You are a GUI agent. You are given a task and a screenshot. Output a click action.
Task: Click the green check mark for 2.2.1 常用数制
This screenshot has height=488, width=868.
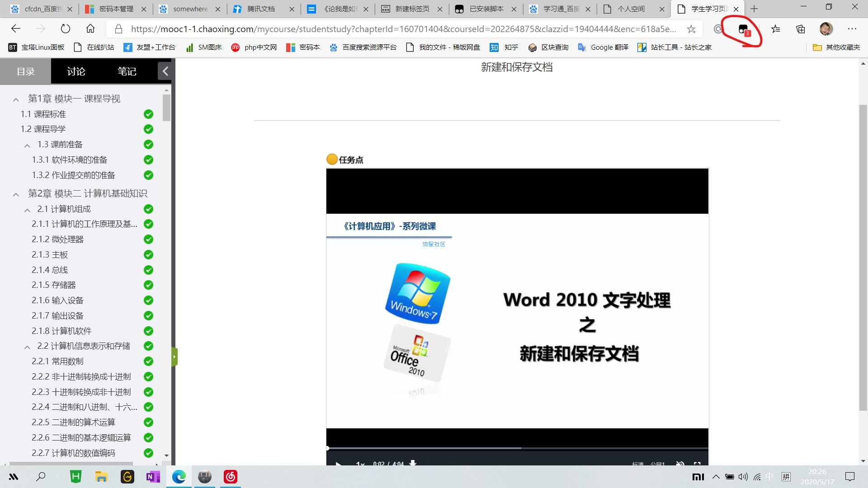(x=148, y=361)
